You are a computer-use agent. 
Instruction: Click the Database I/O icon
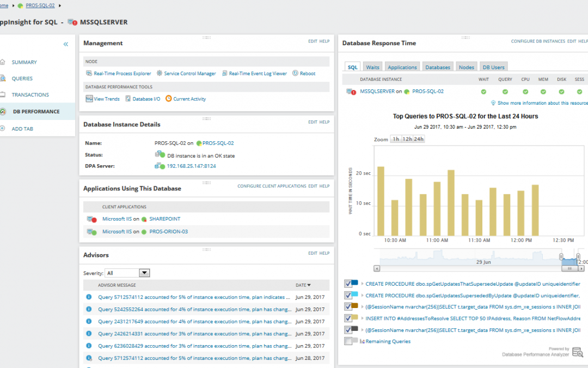click(128, 99)
